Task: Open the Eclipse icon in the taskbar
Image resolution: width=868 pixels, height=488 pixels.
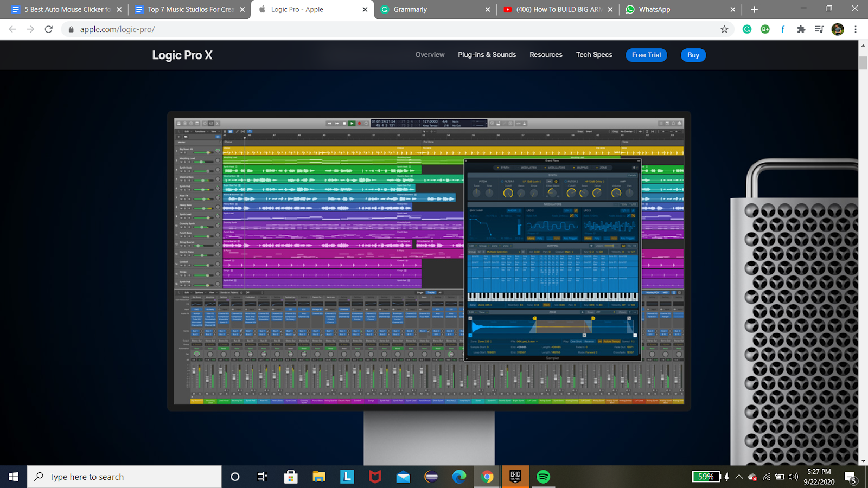Action: point(431,477)
